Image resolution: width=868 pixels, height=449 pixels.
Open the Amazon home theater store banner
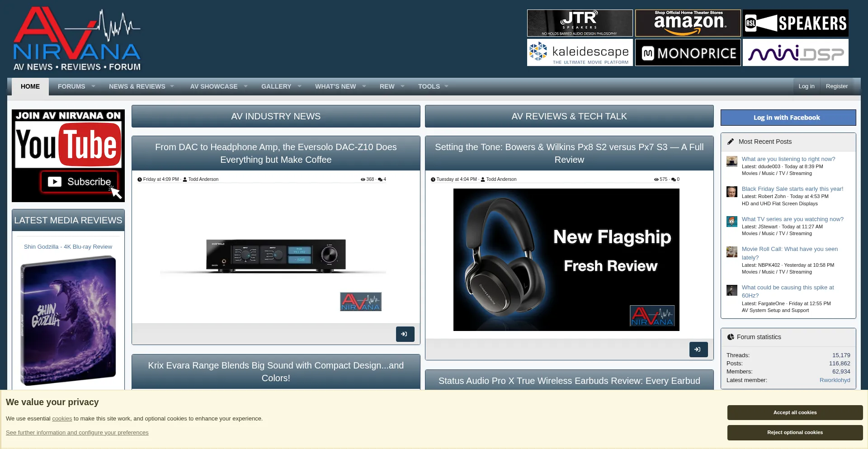[688, 23]
